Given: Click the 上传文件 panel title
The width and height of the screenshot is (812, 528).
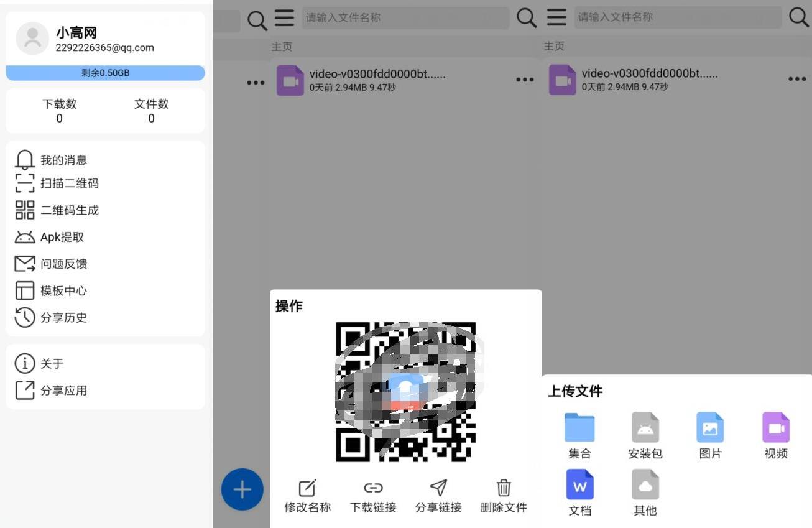Looking at the screenshot, I should [x=575, y=391].
